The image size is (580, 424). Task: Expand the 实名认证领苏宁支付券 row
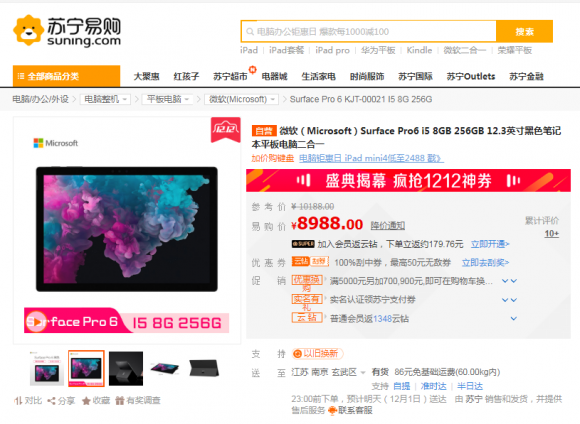tap(509, 300)
